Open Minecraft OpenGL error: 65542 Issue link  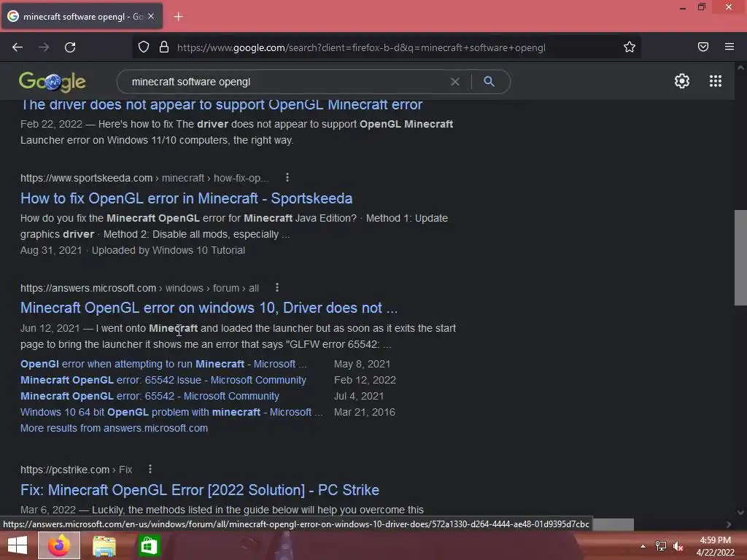(163, 380)
